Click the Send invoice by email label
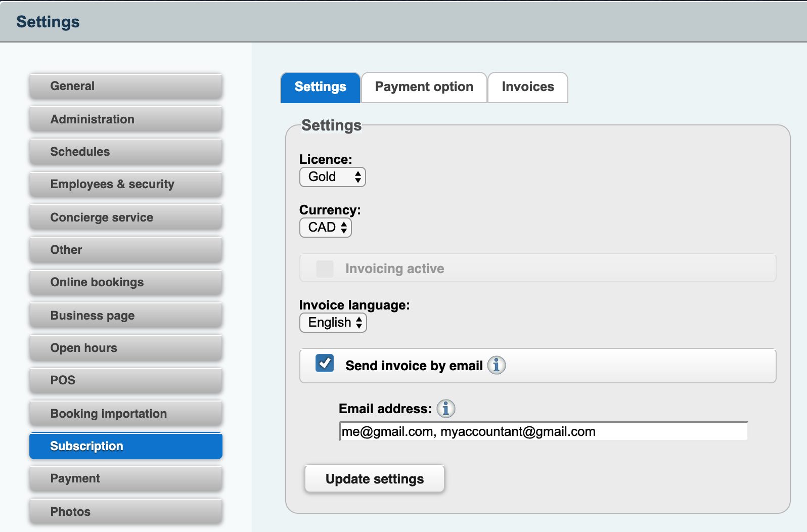The image size is (807, 532). click(x=414, y=366)
